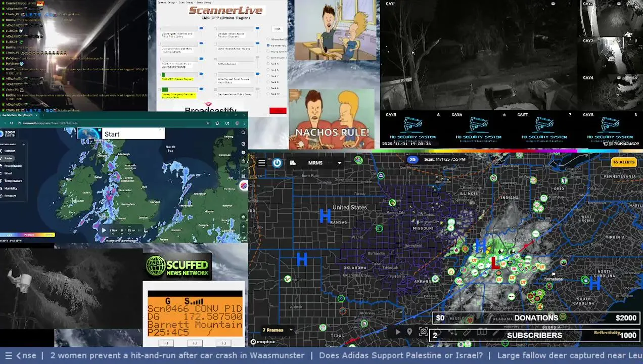
Task: Open Scan Setup menu in ScannerLive
Action: (x=186, y=3)
